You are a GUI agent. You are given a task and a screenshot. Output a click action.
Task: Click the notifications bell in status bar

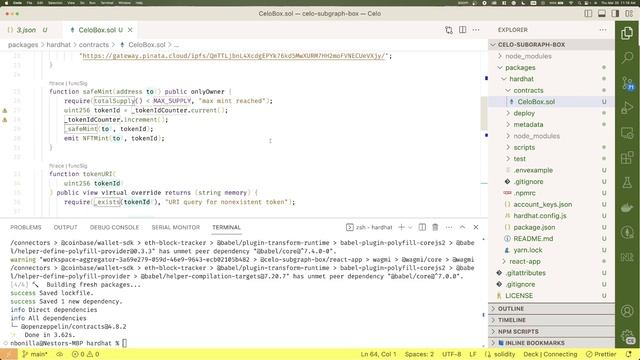[x=629, y=354]
